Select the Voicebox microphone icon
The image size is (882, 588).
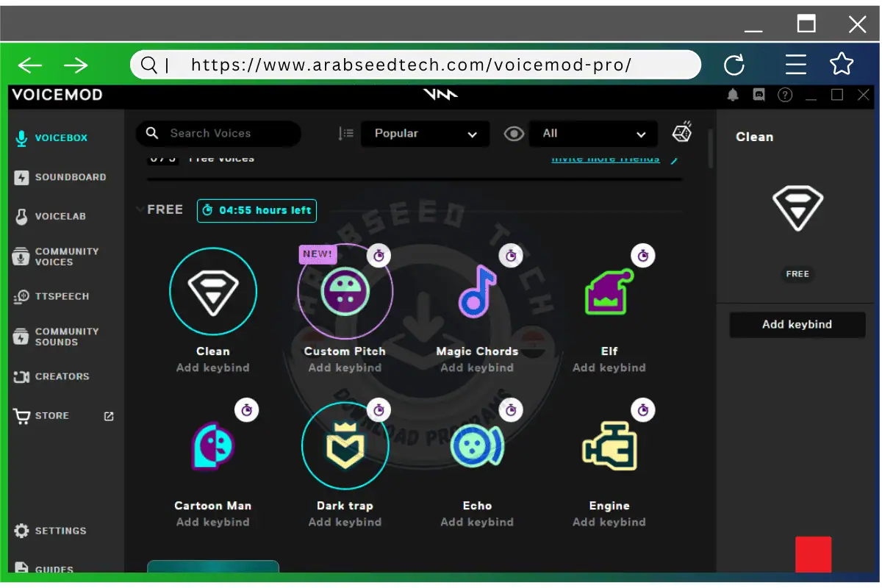(x=20, y=137)
